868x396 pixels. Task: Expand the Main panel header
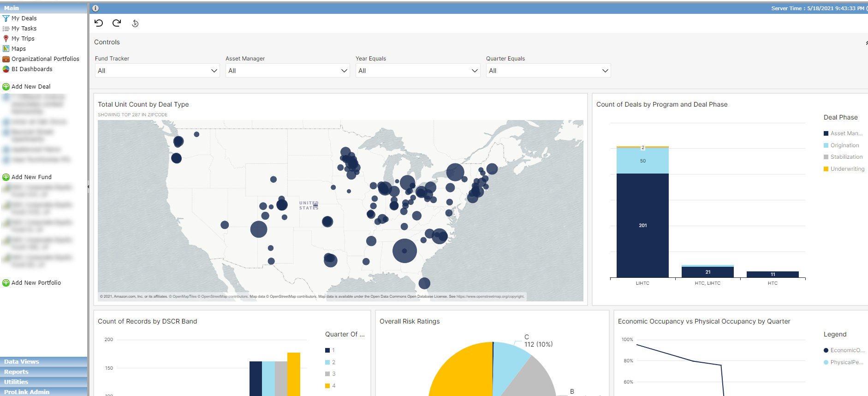[44, 8]
